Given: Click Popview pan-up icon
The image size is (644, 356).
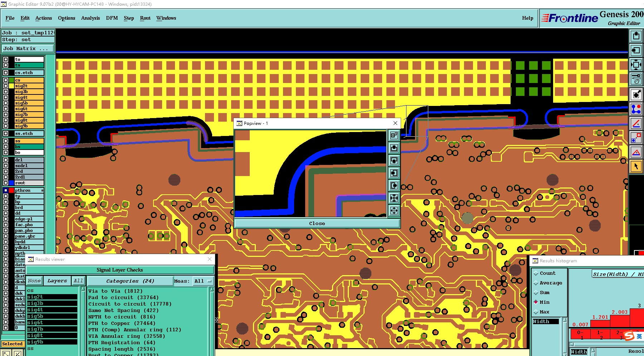Looking at the screenshot, I should (394, 148).
